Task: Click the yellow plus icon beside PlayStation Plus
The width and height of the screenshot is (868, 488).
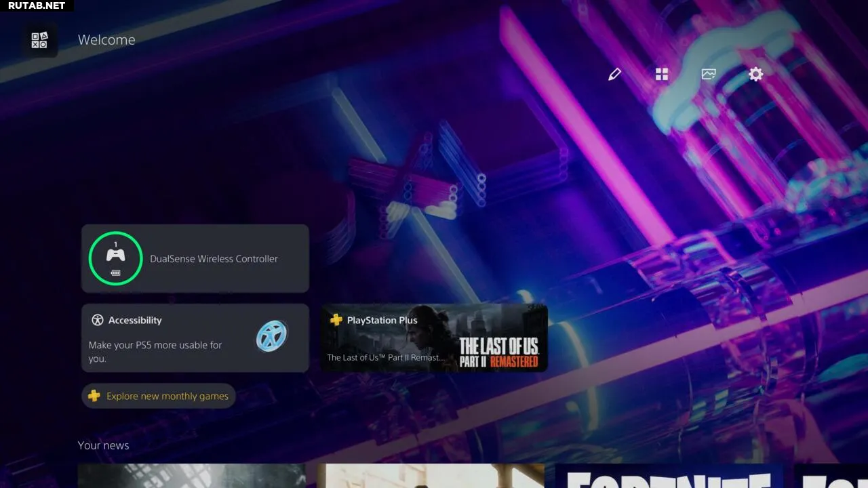Action: pos(336,320)
